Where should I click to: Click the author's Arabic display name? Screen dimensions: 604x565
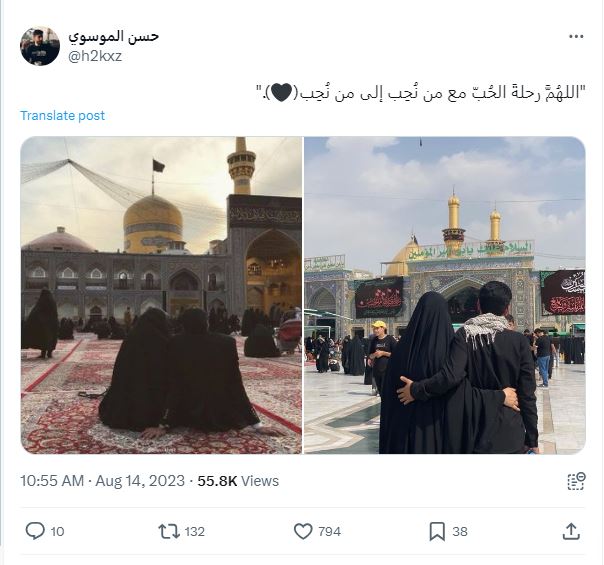pyautogui.click(x=114, y=37)
